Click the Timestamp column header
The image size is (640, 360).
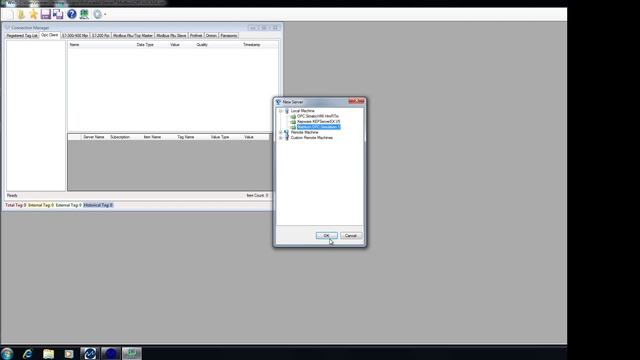pyautogui.click(x=251, y=45)
